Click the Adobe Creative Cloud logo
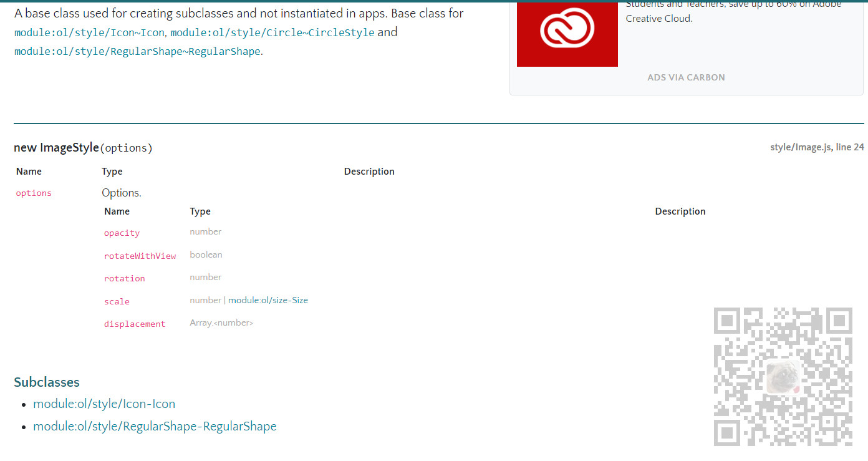The height and width of the screenshot is (461, 868). pos(567,34)
